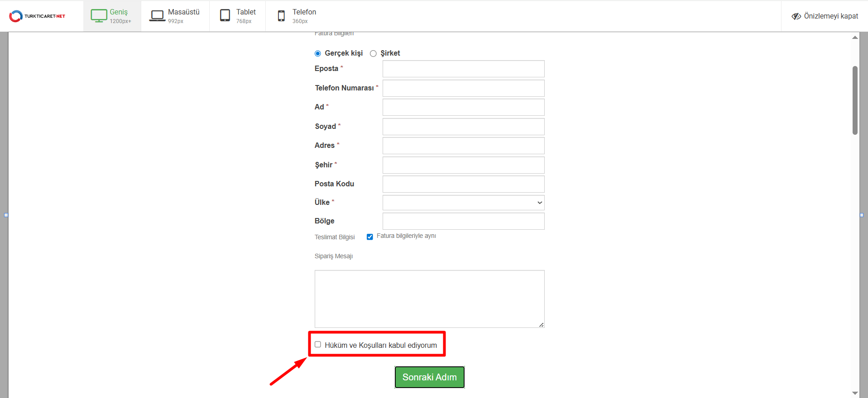
Task: Select the Gerçek kişi radio button
Action: coord(318,53)
